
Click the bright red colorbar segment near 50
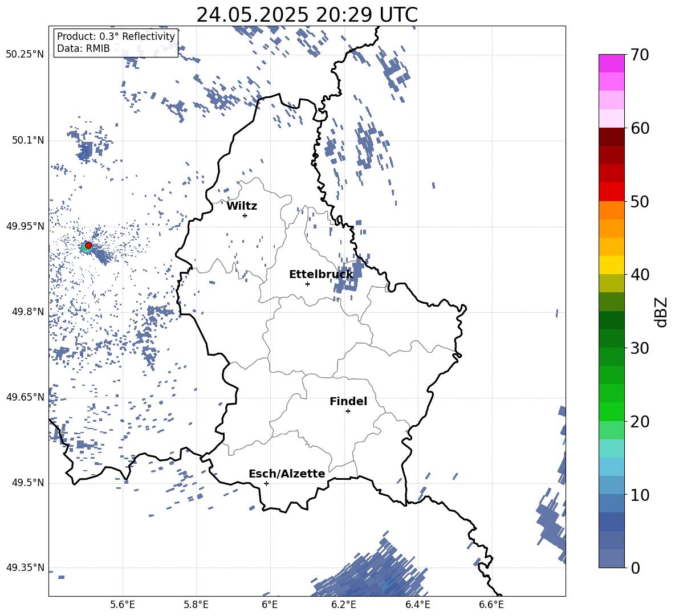(612, 192)
